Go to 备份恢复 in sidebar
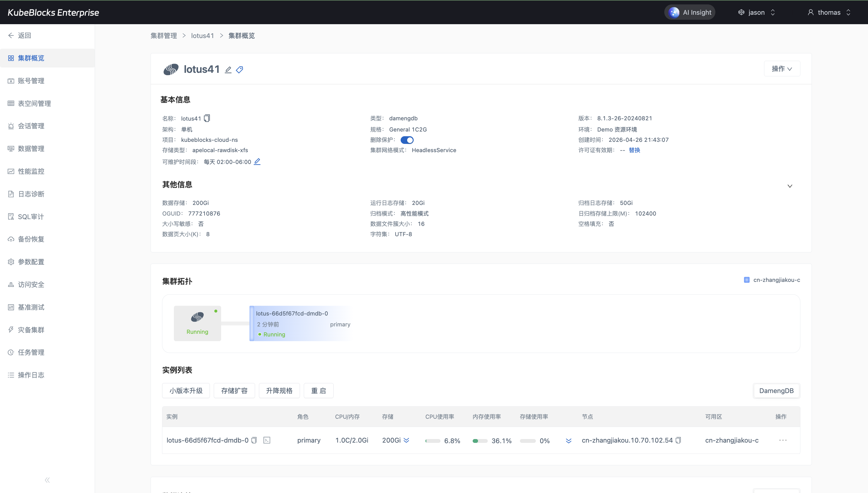This screenshot has width=868, height=493. click(31, 239)
